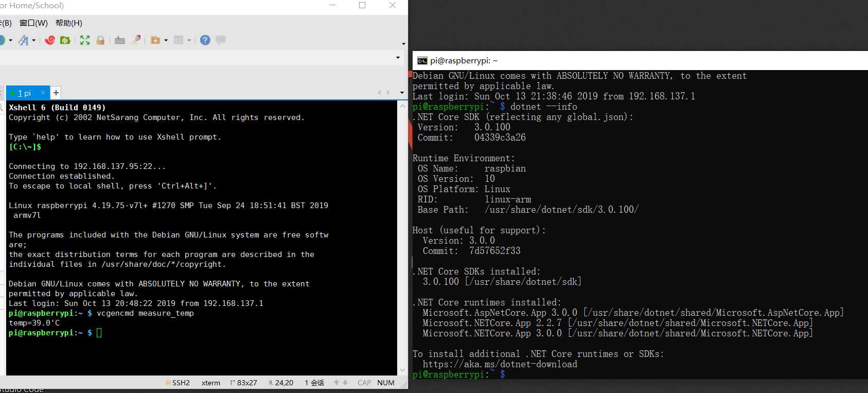
Task: Expand the font icon dropdown arrow
Action: (34, 40)
